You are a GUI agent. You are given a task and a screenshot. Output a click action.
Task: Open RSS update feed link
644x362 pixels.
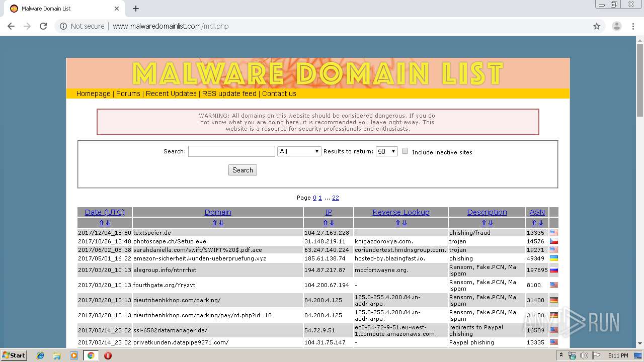click(229, 94)
